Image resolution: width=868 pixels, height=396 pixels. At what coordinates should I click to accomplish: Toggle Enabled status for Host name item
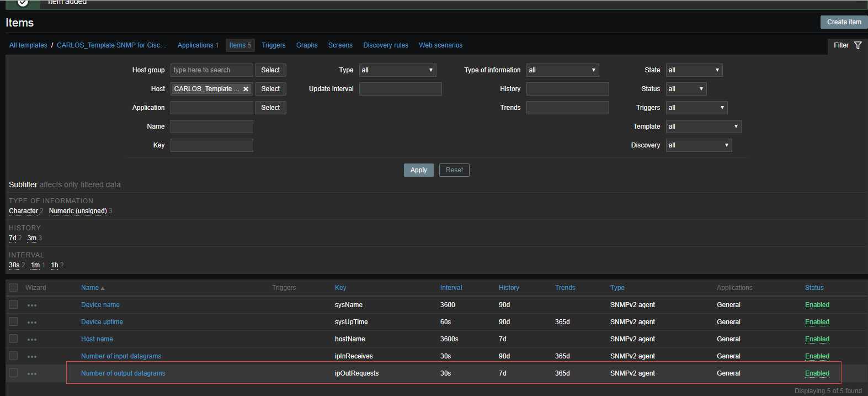[x=817, y=339]
